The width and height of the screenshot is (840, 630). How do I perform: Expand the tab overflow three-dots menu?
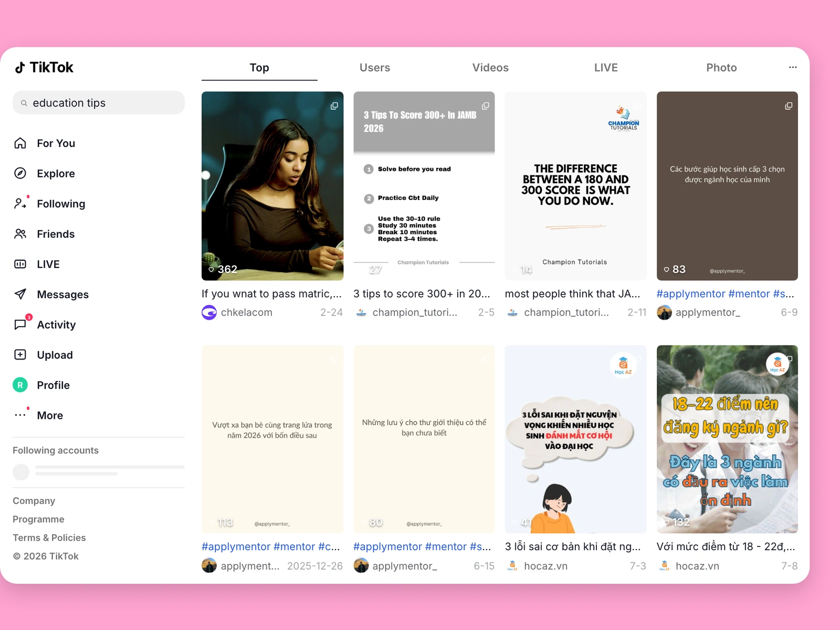pos(793,67)
